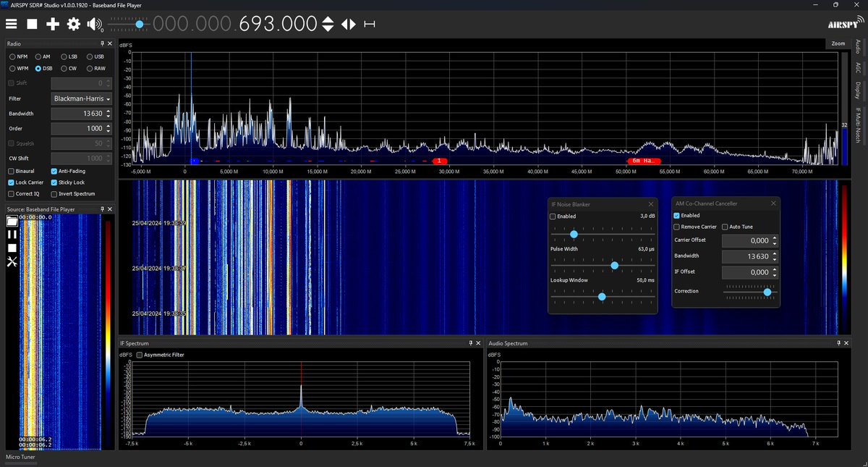Click the IF Offset stepper arrows
This screenshot has height=467, width=868.
(775, 272)
